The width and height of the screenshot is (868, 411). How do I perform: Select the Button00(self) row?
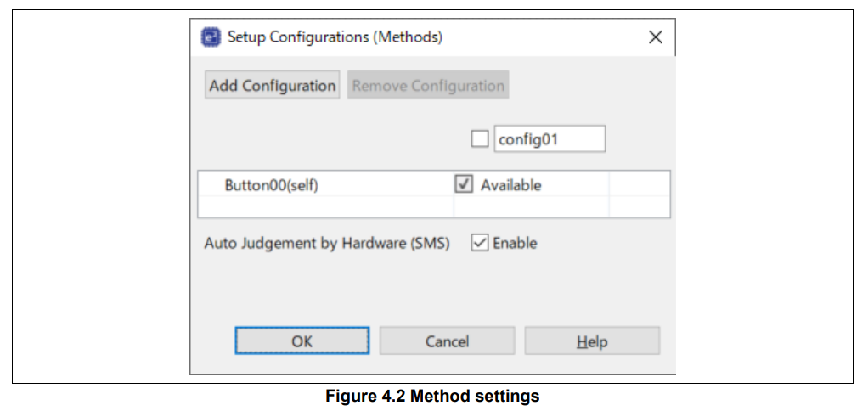[x=271, y=185]
